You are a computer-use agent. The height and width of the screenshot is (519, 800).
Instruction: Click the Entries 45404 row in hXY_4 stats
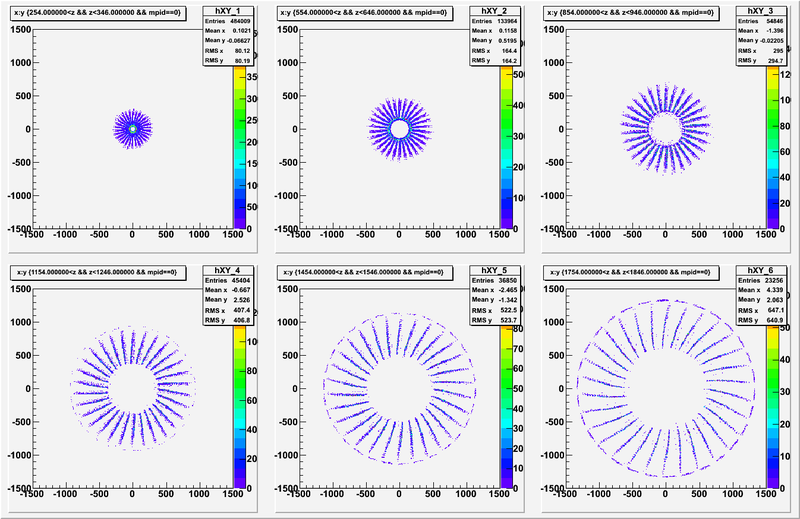[x=228, y=281]
